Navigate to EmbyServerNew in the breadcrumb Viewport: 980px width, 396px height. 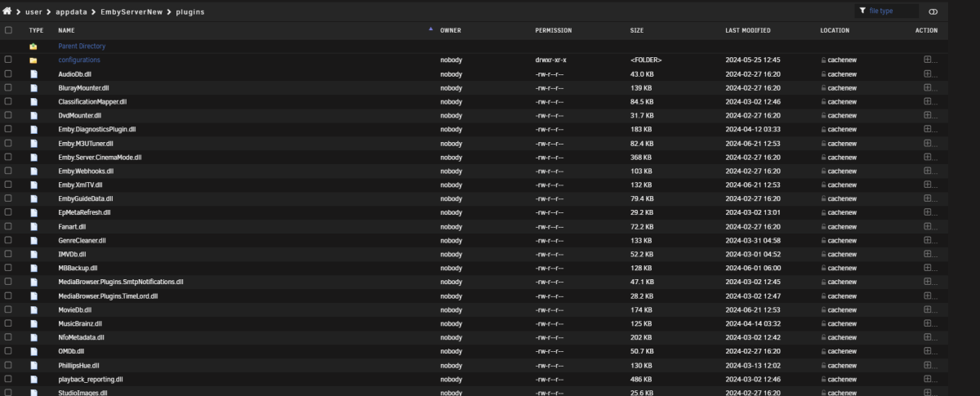(131, 12)
